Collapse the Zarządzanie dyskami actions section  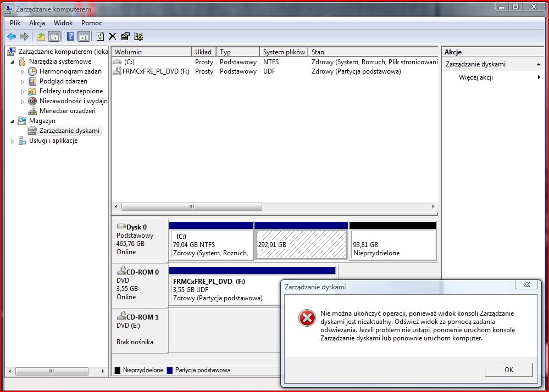(539, 64)
